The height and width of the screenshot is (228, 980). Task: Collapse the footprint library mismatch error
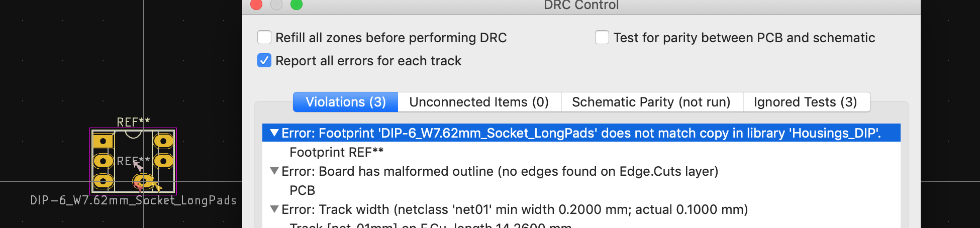[274, 133]
